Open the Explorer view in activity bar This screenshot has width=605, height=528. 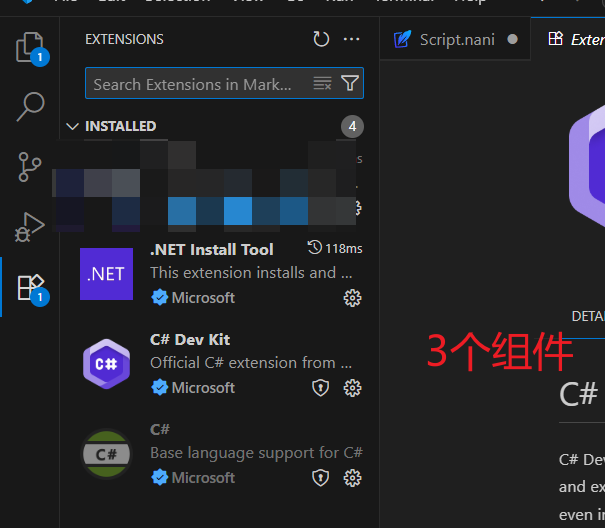pyautogui.click(x=30, y=47)
